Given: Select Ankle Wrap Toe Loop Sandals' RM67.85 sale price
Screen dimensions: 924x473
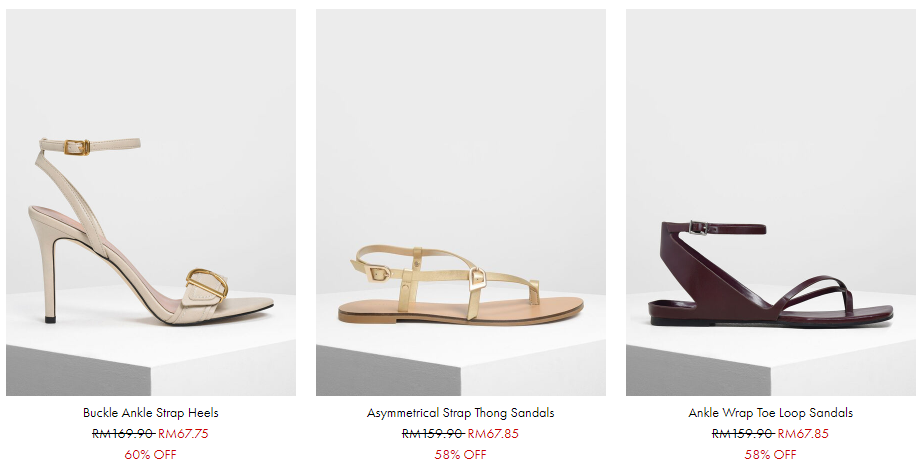Looking at the screenshot, I should click(x=803, y=434).
